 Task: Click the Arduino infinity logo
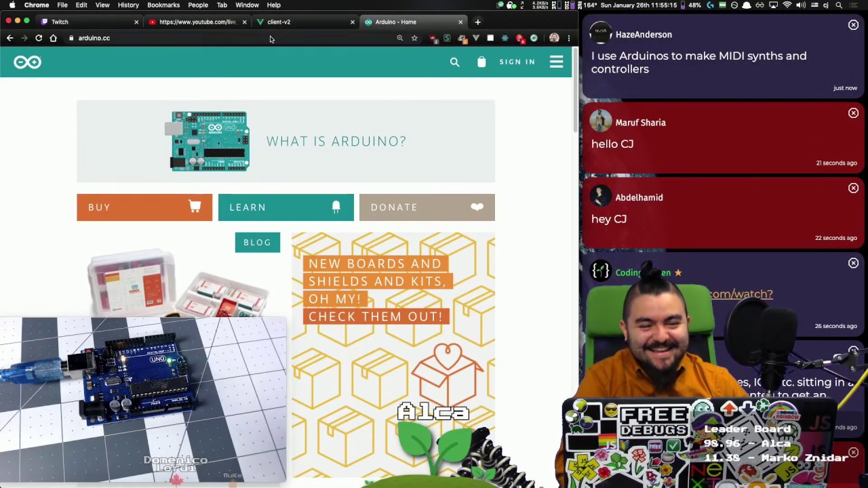pyautogui.click(x=27, y=62)
